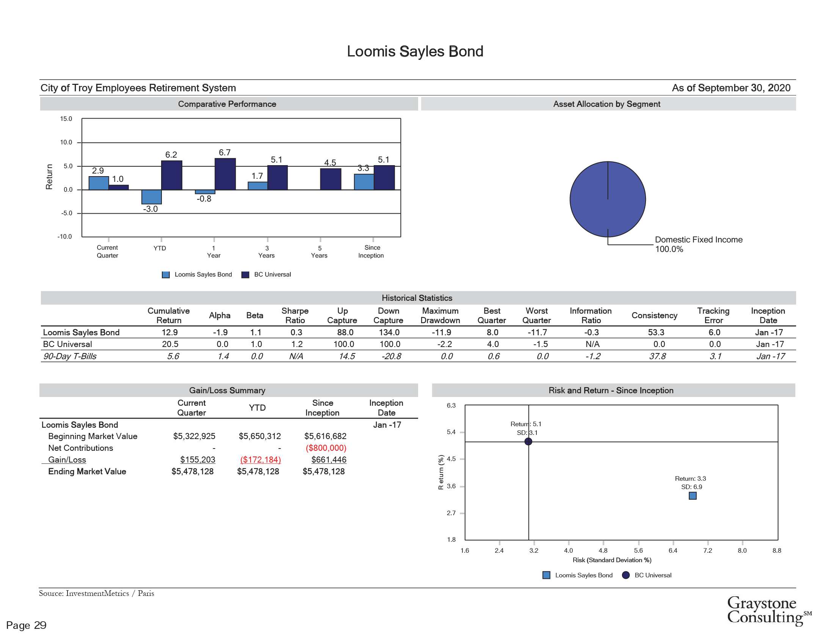Click the YTD -3.0 Loomis bar
Screen dimensions: 834x644
[152, 197]
